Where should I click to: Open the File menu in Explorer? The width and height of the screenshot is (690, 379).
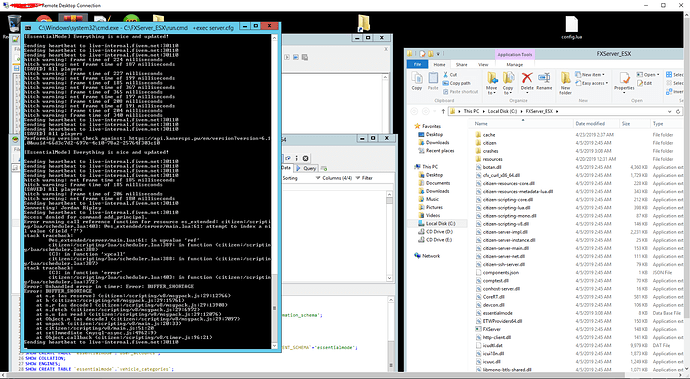tap(417, 65)
